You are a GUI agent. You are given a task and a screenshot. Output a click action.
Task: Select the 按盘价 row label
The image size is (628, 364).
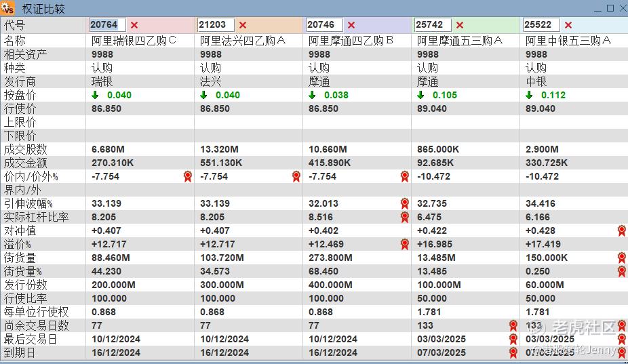pos(20,95)
